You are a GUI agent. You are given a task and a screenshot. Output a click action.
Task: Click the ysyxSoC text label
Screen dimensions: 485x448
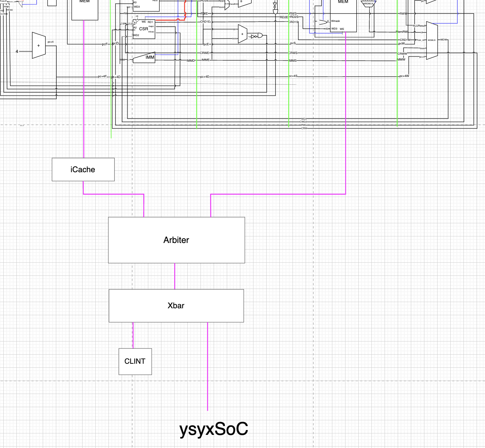(x=214, y=429)
